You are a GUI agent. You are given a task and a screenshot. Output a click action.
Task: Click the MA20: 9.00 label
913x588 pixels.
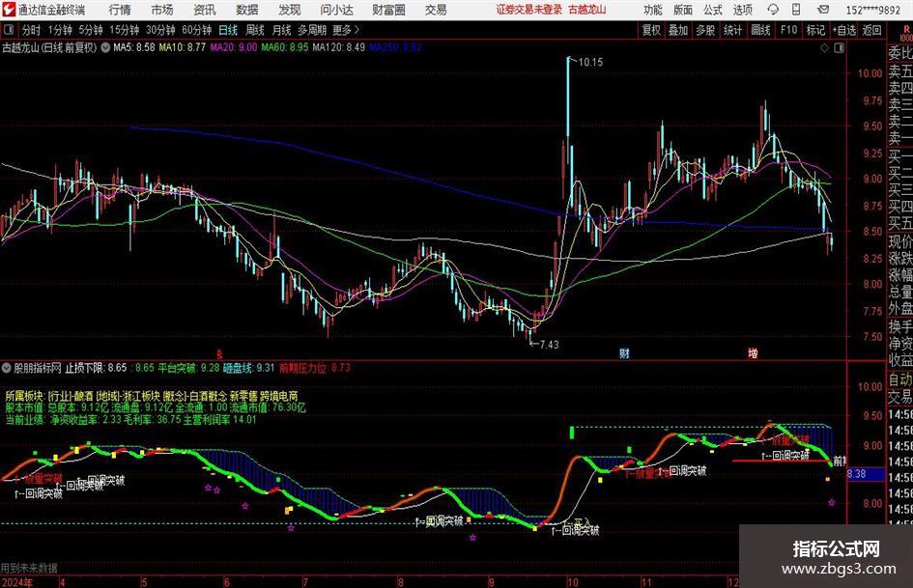click(x=233, y=47)
